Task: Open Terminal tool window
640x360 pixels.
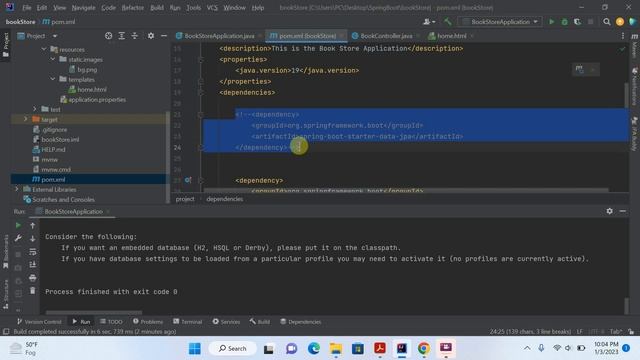Action: click(187, 322)
